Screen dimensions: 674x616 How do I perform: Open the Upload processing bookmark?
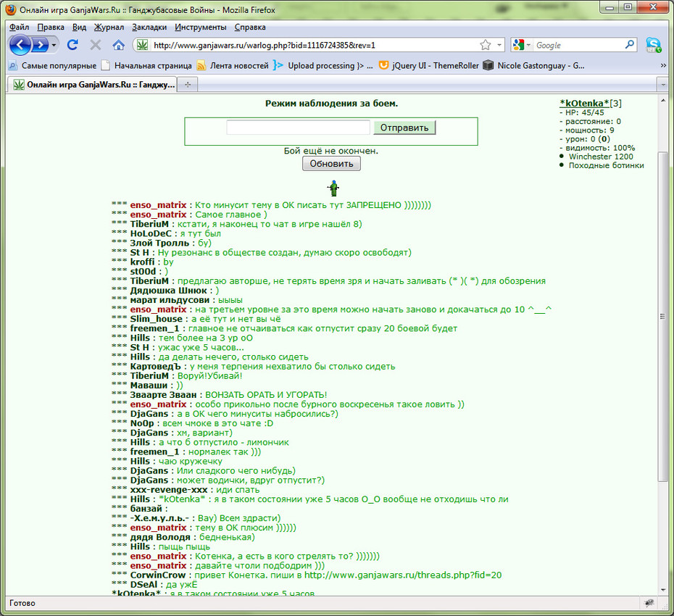click(323, 65)
